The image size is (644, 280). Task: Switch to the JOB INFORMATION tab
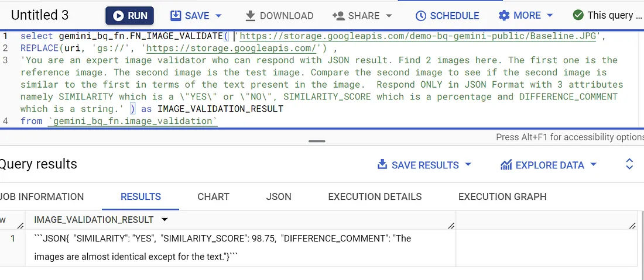click(x=42, y=196)
